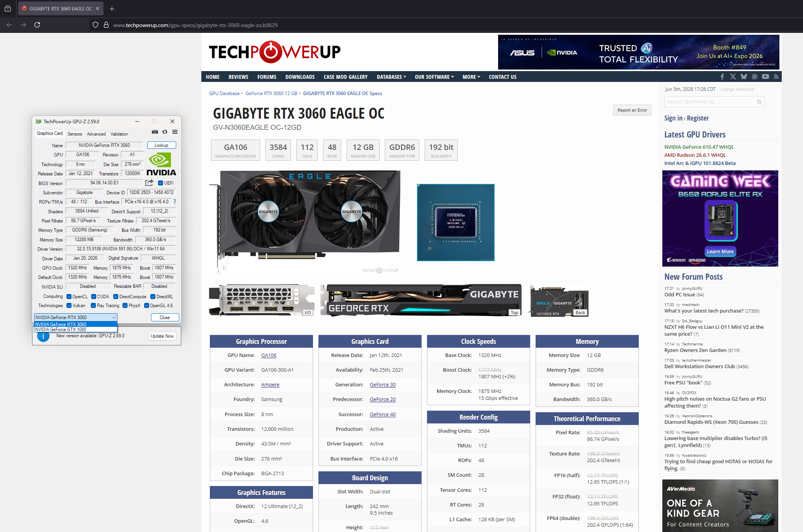Select NVIDIA GeForce GTX 1080 from list
The height and width of the screenshot is (532, 803).
click(x=76, y=330)
